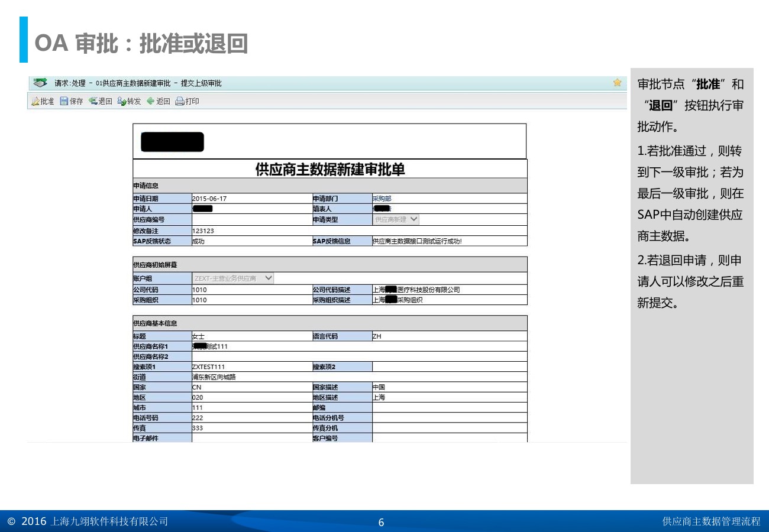The height and width of the screenshot is (532, 769).
Task: Open the 采购部 department link
Action: pyautogui.click(x=382, y=199)
